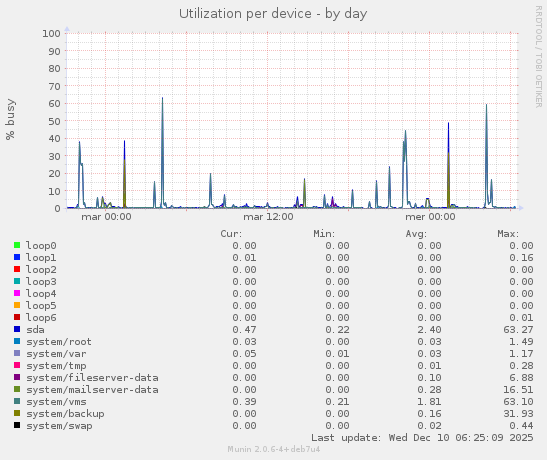Screen dimensions: 547x460
Task: Click the loop2 red legend swatch
Action: [x=17, y=269]
